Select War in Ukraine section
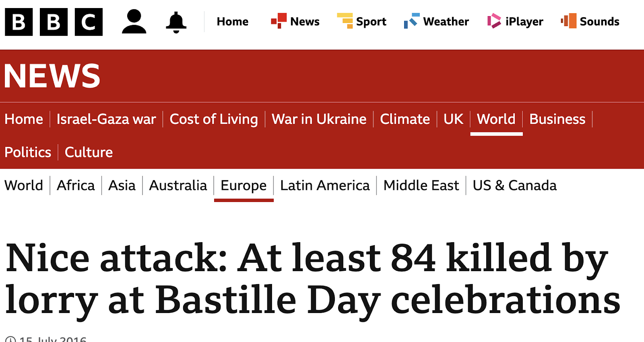 point(319,119)
